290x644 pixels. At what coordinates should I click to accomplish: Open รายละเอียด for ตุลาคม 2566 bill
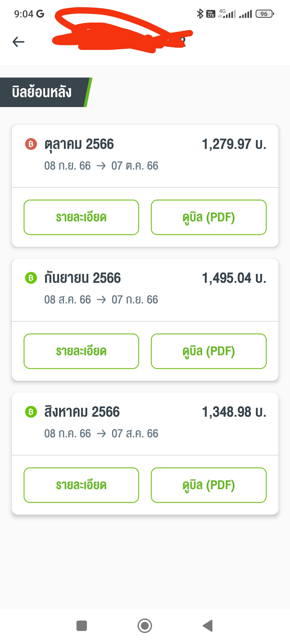point(81,217)
